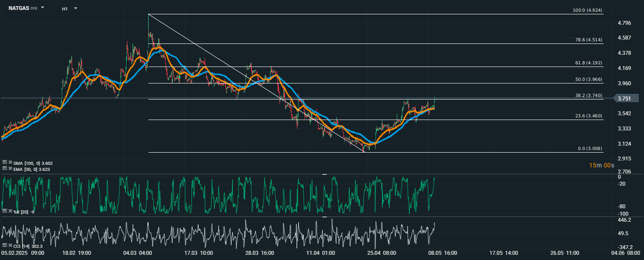Screen dimensions: 644x260
Task: Open settings icon for SMA indicator
Action: click(5, 162)
